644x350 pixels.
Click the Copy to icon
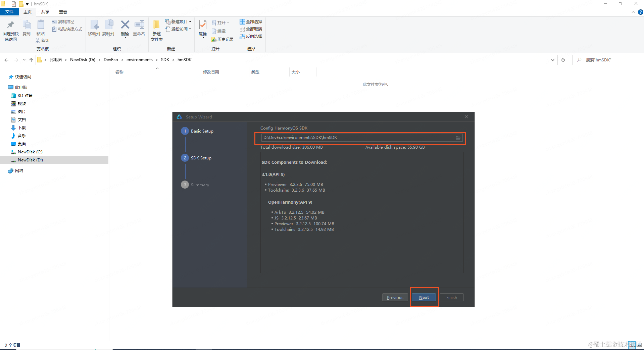pyautogui.click(x=108, y=25)
